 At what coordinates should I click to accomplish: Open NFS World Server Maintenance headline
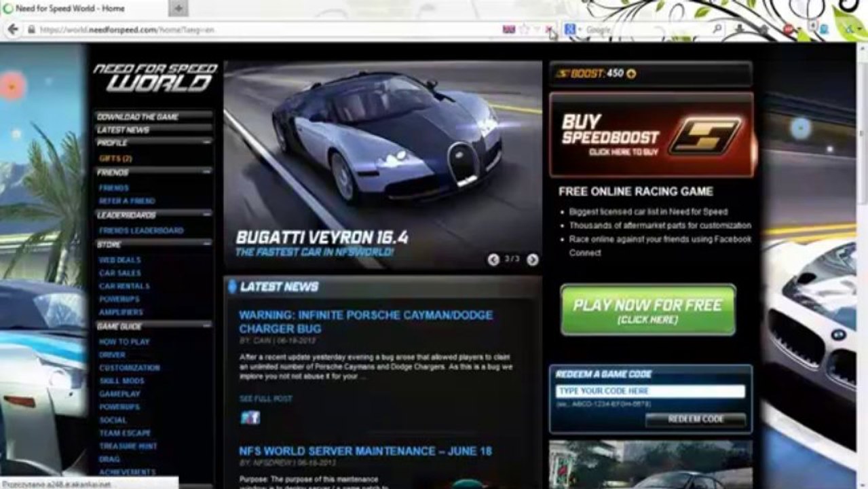365,451
